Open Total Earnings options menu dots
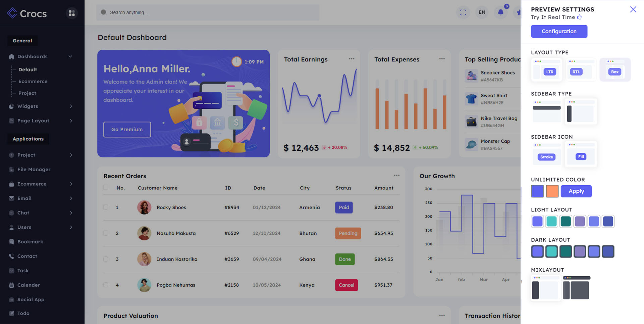 351,59
